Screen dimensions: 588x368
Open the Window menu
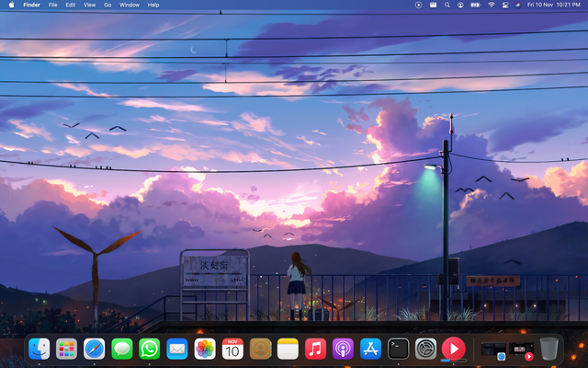click(x=130, y=5)
